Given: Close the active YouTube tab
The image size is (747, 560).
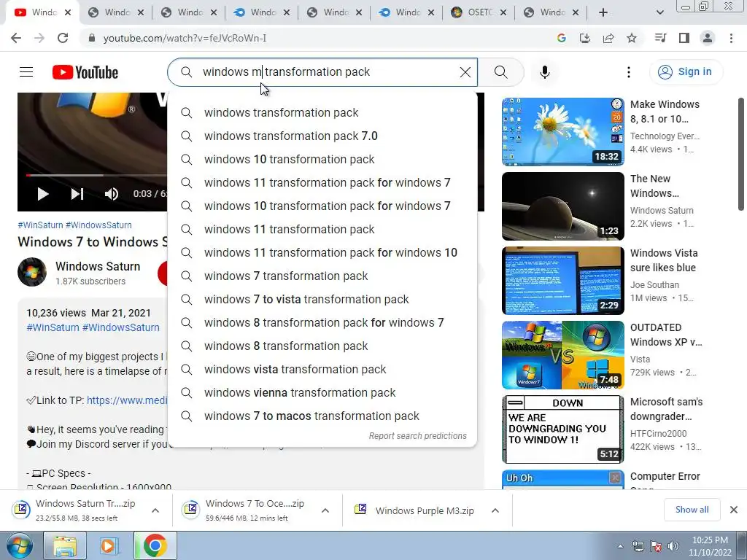Looking at the screenshot, I should pos(68,13).
